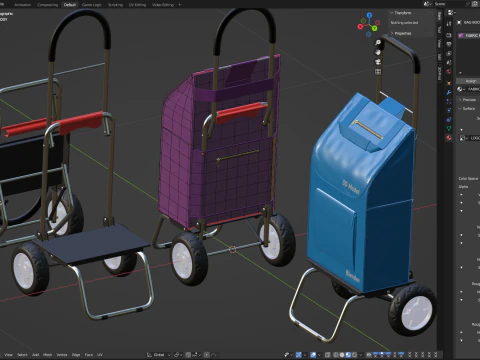Image resolution: width=480 pixels, height=360 pixels.
Task: Open the View menu in viewport header
Action: pos(8,355)
